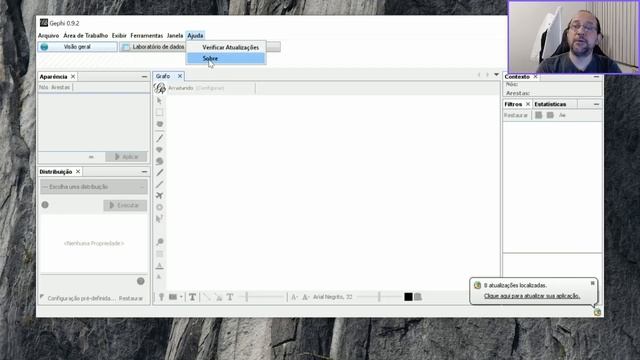The image size is (640, 360).
Task: Click the label font size slider
Action: 379,297
